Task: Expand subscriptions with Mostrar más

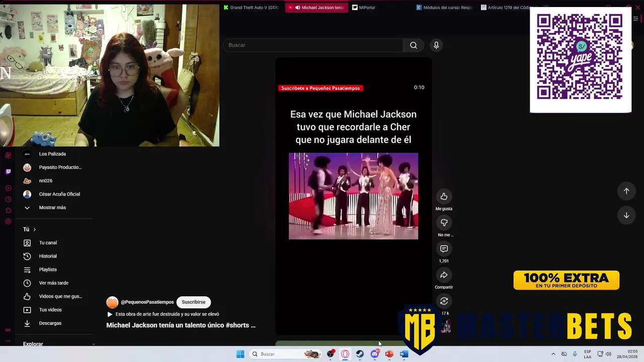Action: pyautogui.click(x=52, y=208)
